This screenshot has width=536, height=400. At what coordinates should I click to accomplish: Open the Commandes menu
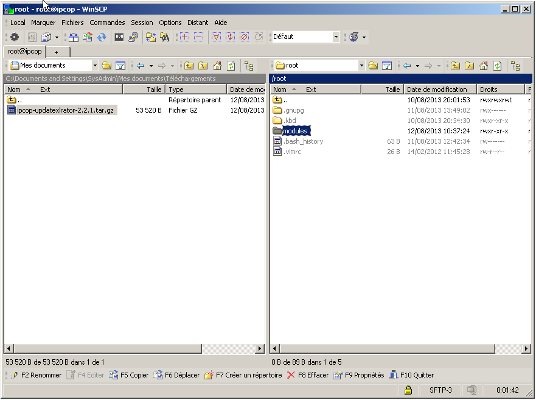pyautogui.click(x=107, y=23)
